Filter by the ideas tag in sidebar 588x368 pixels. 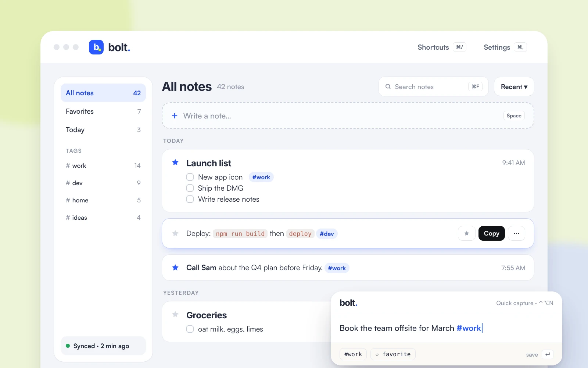[x=103, y=217]
